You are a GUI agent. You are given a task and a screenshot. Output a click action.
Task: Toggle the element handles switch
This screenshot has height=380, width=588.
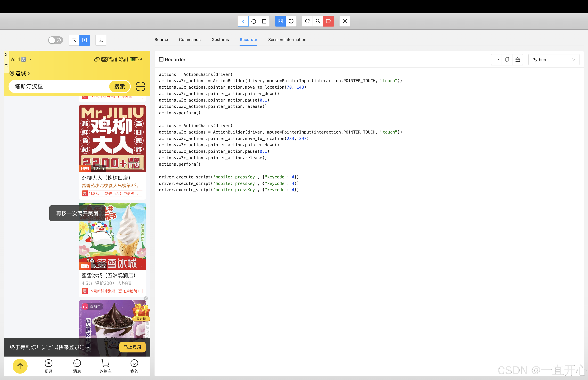pos(55,40)
